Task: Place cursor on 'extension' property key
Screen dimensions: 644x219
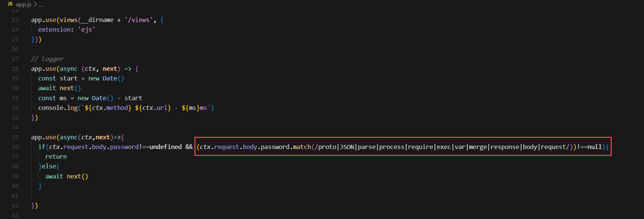Action: pyautogui.click(x=54, y=30)
